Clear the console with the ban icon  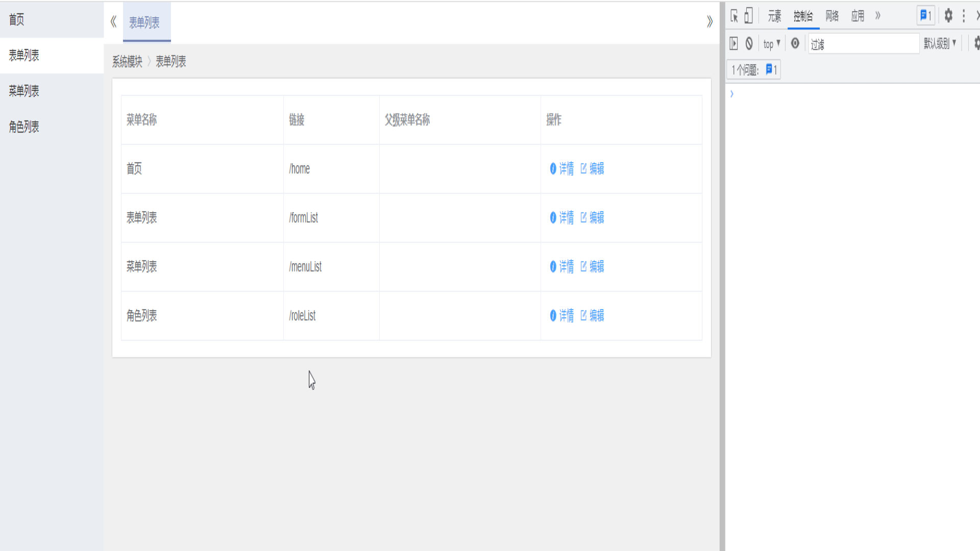point(749,44)
